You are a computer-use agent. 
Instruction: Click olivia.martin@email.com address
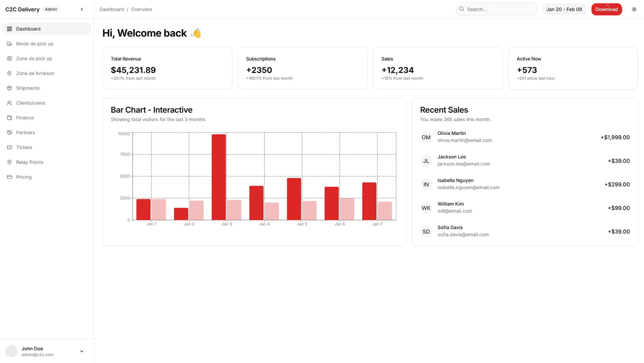tap(464, 140)
